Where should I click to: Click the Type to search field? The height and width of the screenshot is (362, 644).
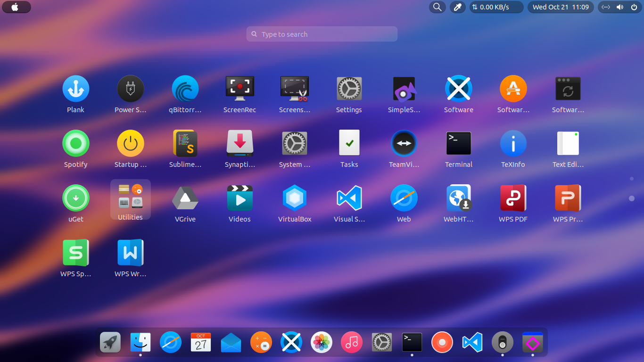tap(322, 34)
